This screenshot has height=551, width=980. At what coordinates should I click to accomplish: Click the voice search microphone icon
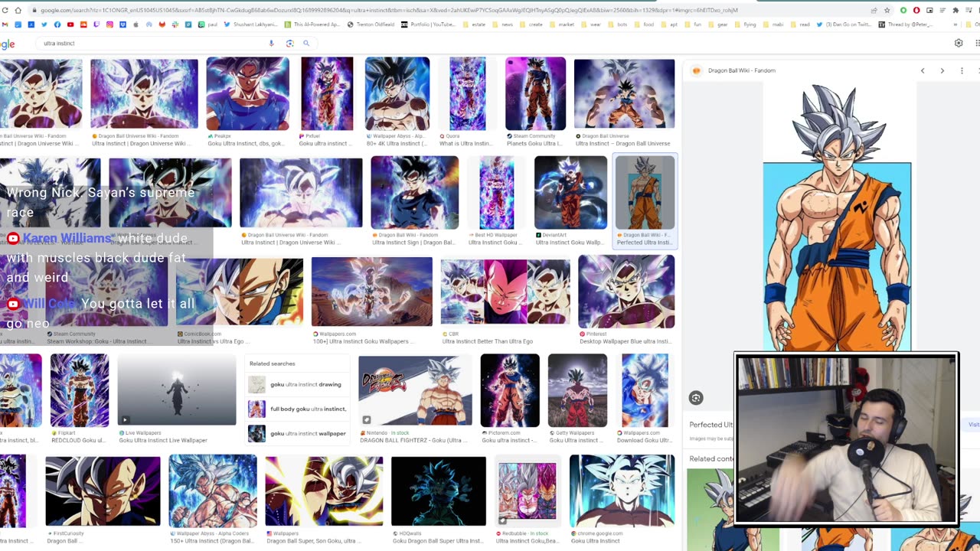(271, 44)
